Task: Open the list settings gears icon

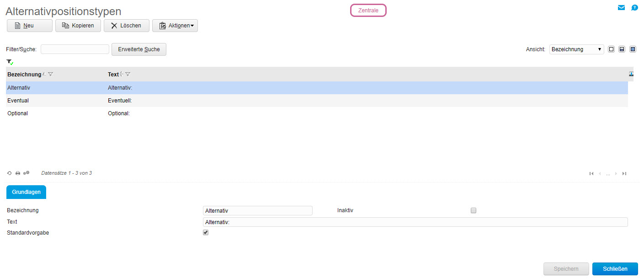Action: point(27,173)
